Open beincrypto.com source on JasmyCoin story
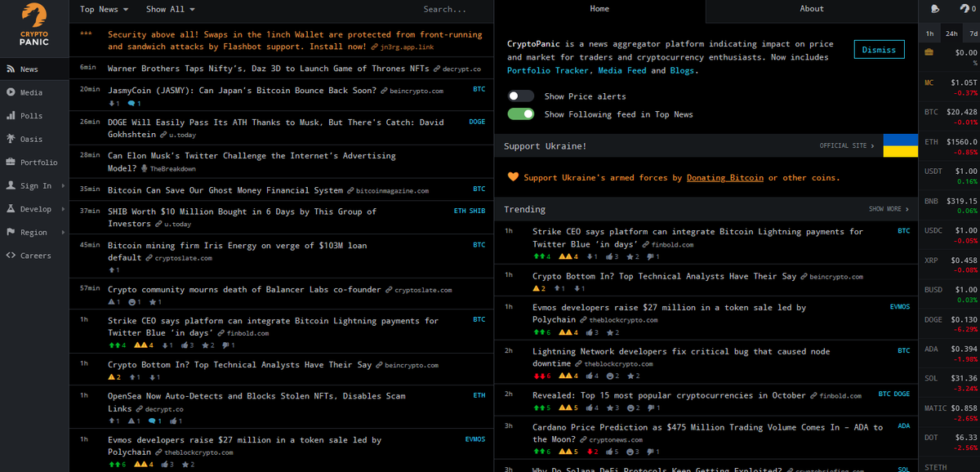This screenshot has height=472, width=980. pyautogui.click(x=416, y=91)
